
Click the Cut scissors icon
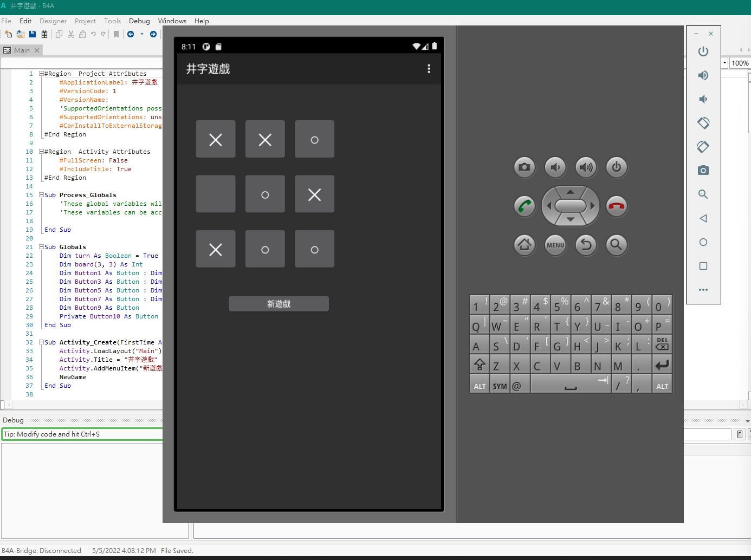pos(71,34)
